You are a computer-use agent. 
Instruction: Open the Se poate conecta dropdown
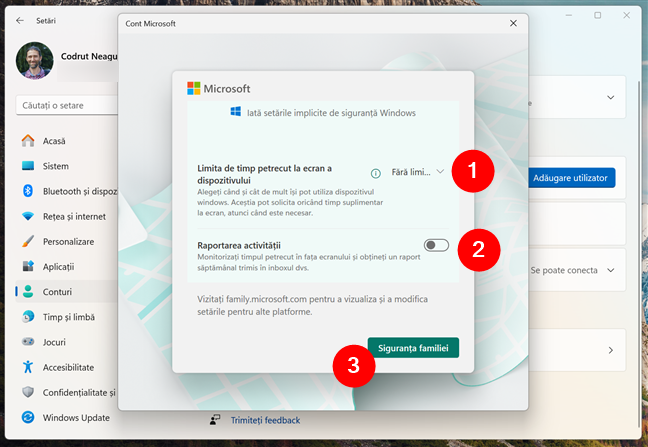click(572, 270)
